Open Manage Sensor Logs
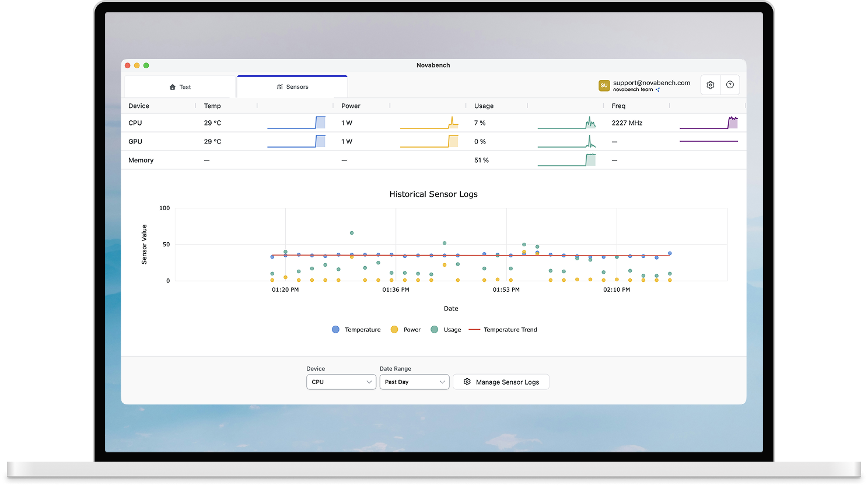This screenshot has height=485, width=868. 501,382
